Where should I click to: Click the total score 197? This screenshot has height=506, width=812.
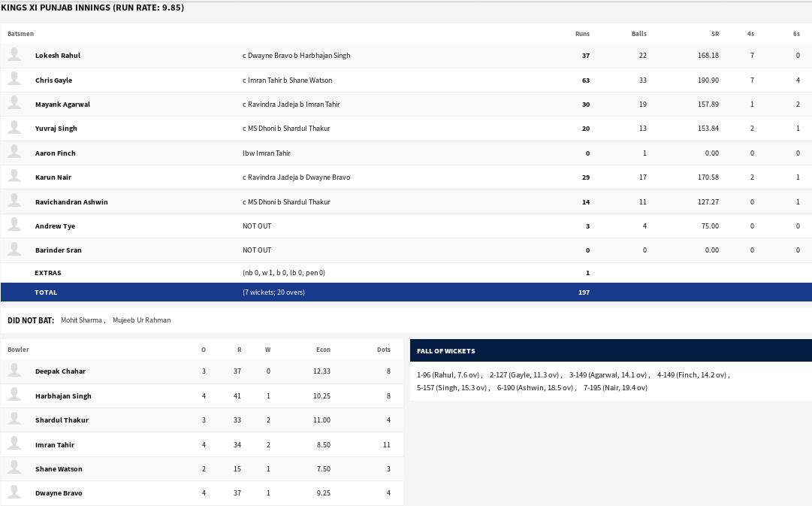pos(584,292)
